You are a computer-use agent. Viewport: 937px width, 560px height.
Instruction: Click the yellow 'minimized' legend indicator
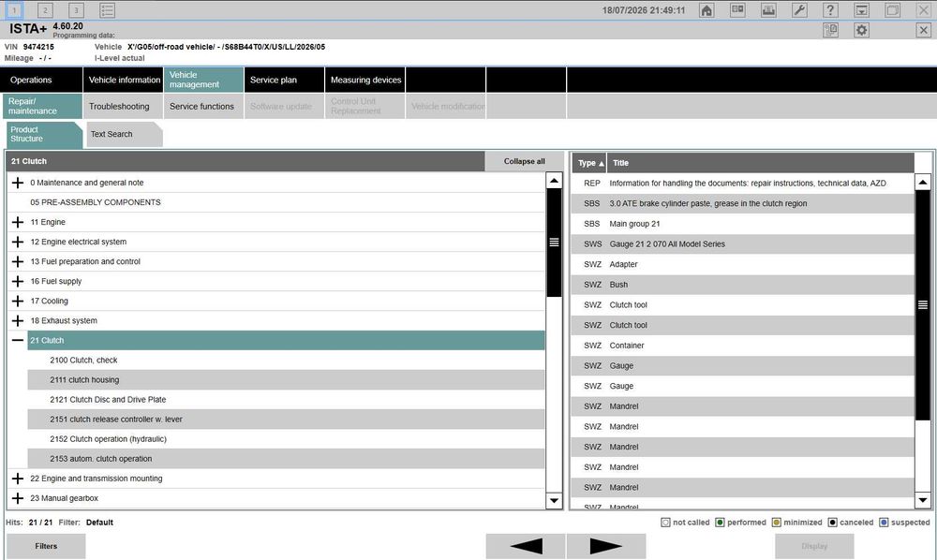776,523
